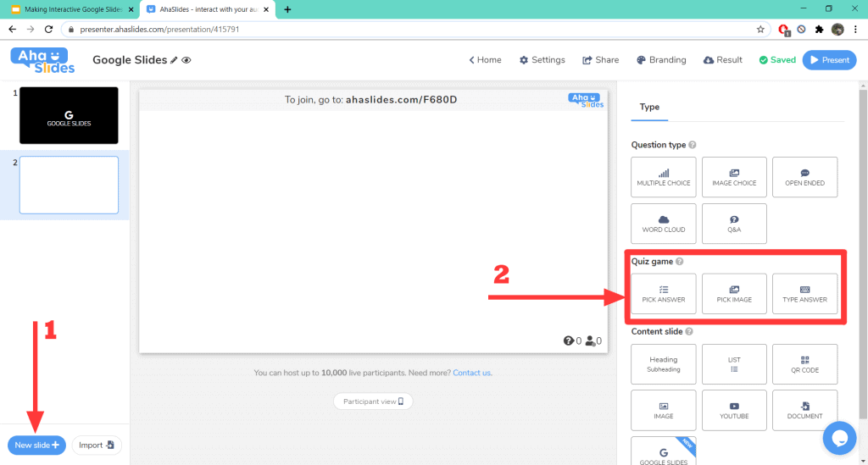Bookmark this page with the star icon
Viewport: 868px width, 465px height.
(x=760, y=30)
